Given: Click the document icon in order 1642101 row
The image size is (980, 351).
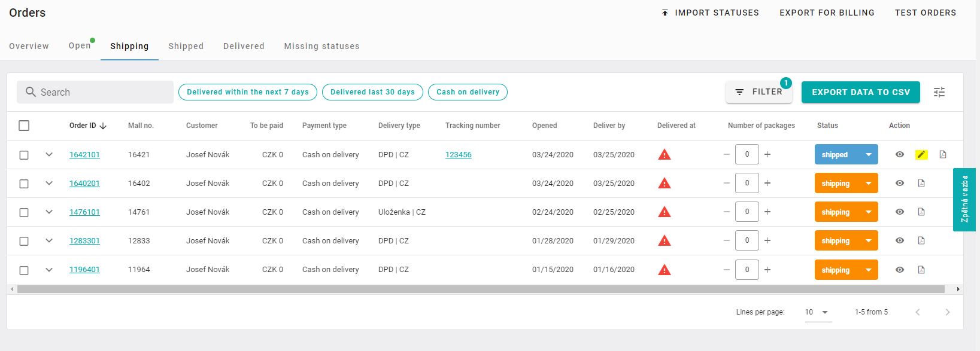Looking at the screenshot, I should coord(943,155).
